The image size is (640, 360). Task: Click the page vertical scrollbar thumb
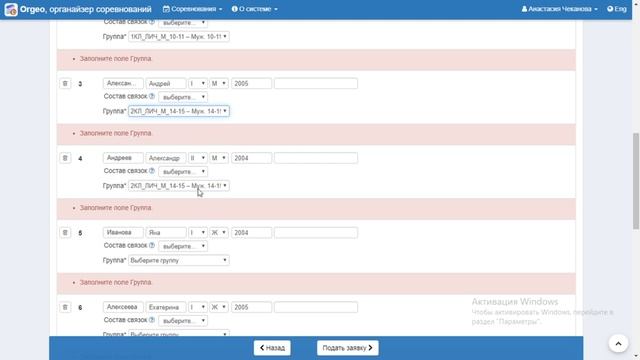click(636, 181)
